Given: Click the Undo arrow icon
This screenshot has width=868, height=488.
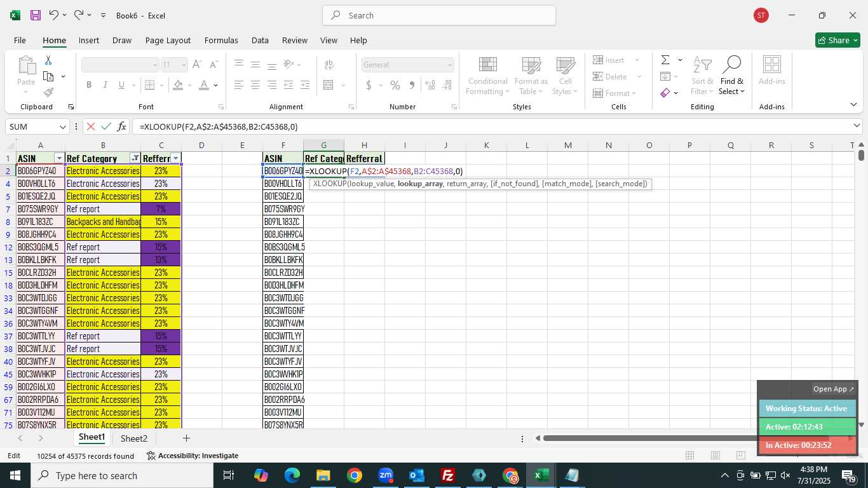Looking at the screenshot, I should 54,15.
